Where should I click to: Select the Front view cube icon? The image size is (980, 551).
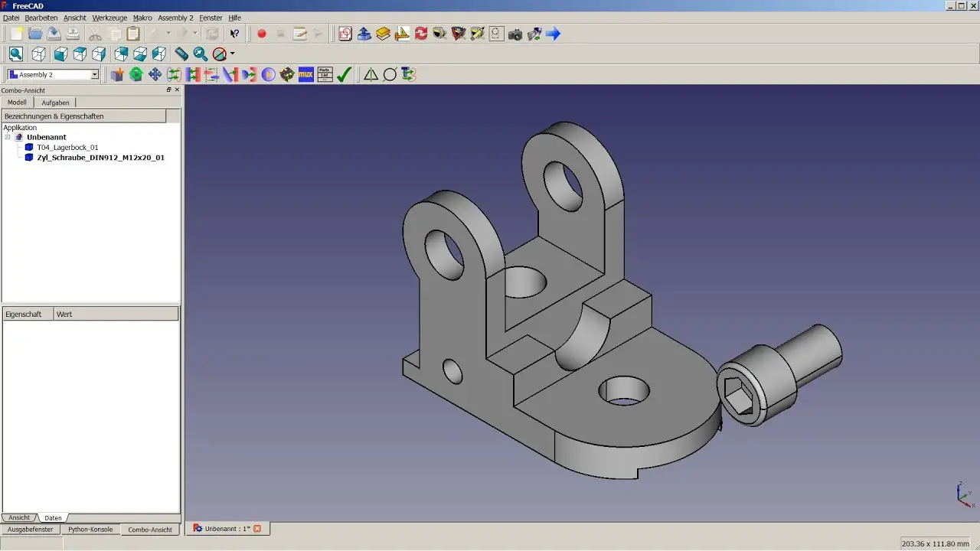tap(60, 54)
